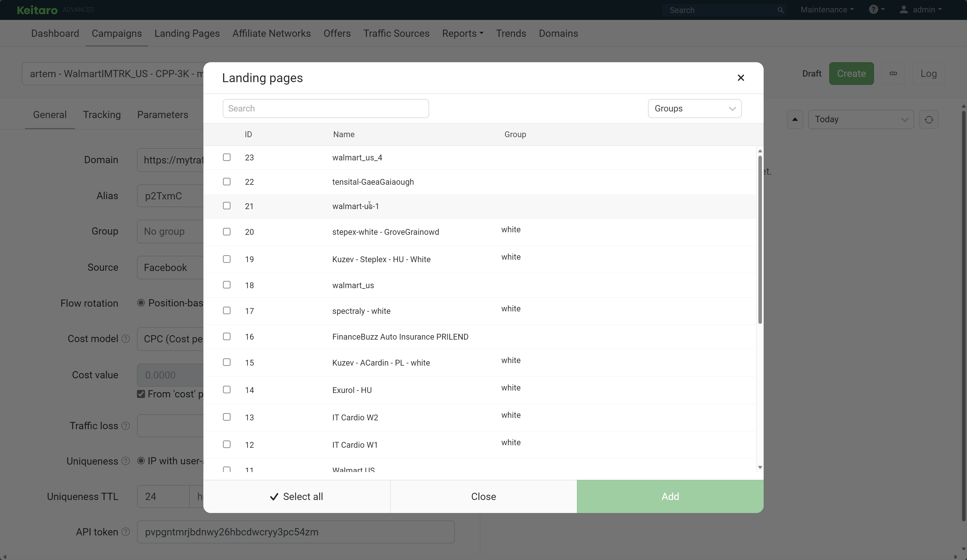Click the green Add button
This screenshot has height=560, width=967.
coord(670,496)
